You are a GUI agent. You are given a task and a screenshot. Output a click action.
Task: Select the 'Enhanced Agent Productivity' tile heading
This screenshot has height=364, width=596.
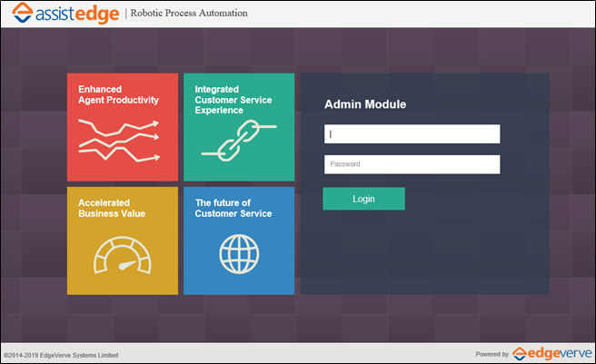(x=119, y=94)
